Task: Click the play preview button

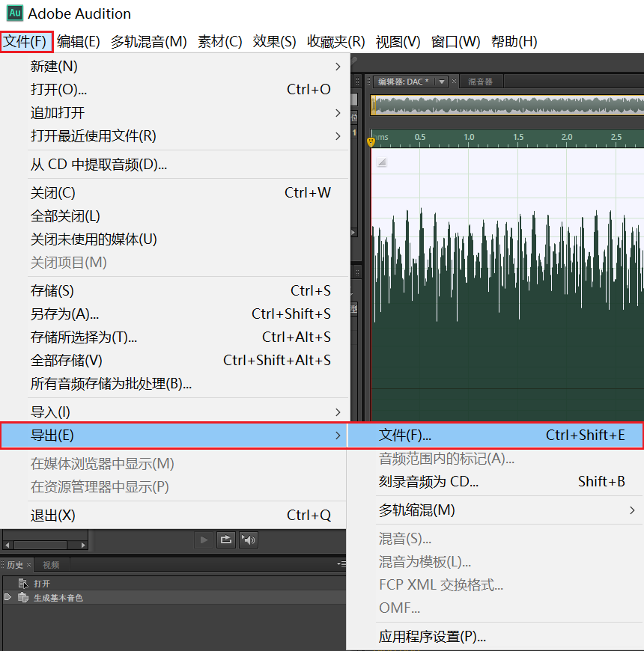Action: click(204, 540)
